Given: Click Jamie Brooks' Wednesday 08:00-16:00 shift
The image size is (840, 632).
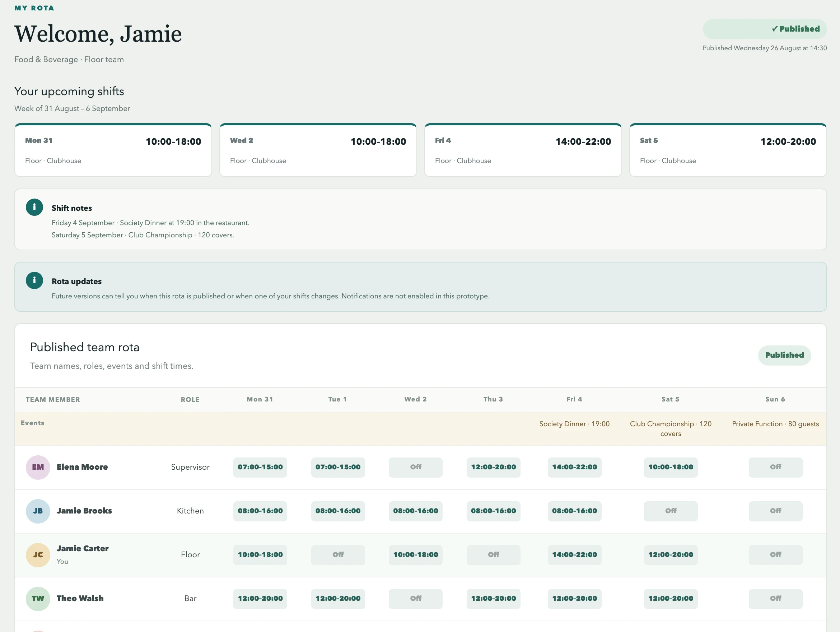Looking at the screenshot, I should point(415,511).
